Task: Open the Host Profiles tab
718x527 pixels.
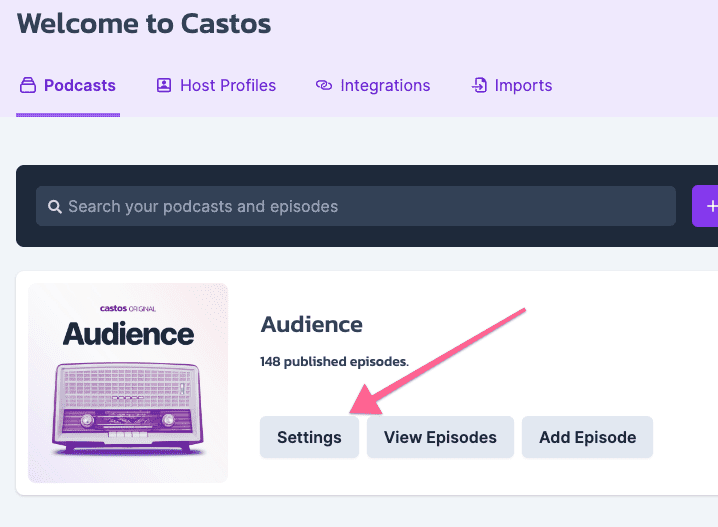Action: 228,86
